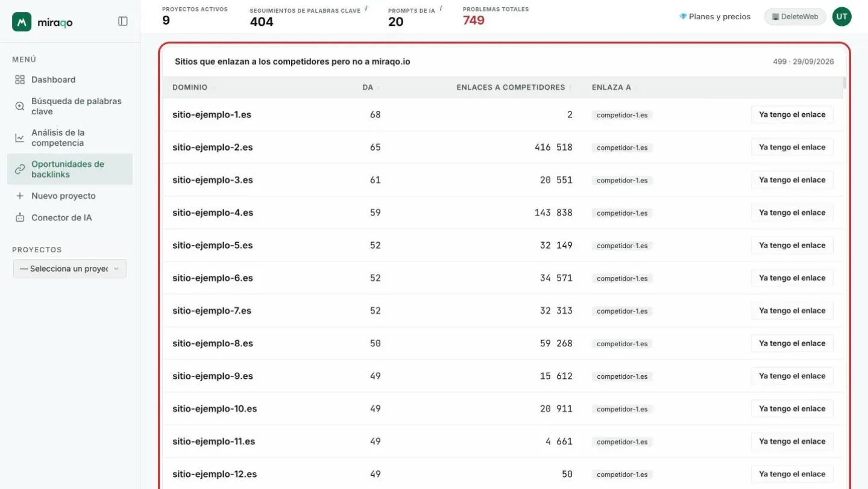Click the DeleteWeb project button
The image size is (868, 489).
(x=795, y=17)
